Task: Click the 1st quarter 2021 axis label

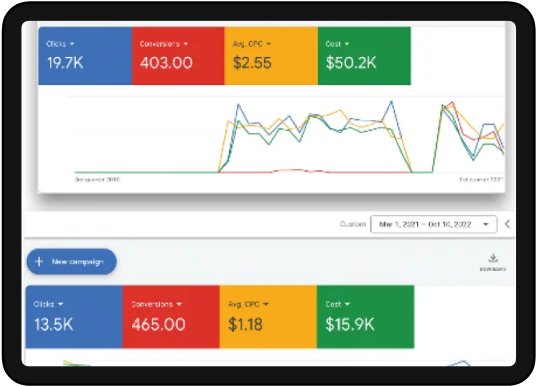Action: pos(481,179)
